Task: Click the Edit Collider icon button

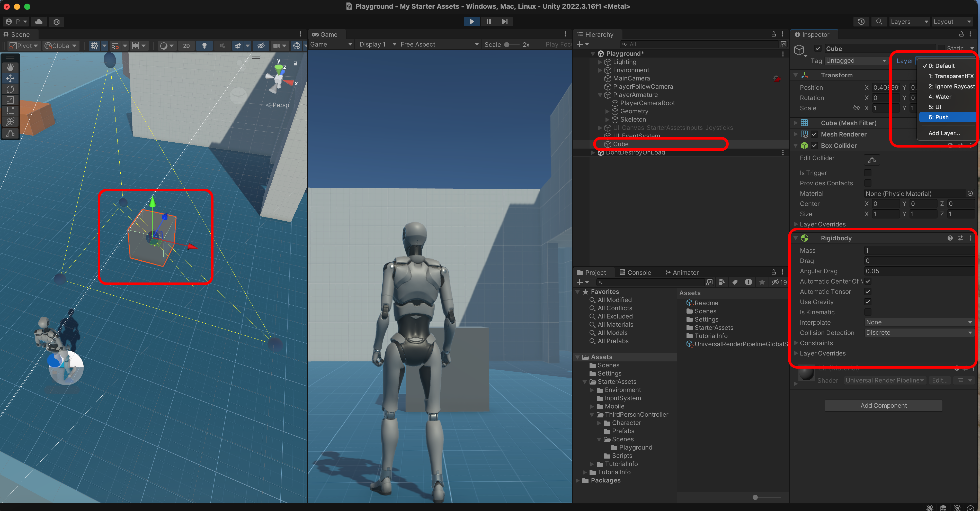Action: point(871,160)
